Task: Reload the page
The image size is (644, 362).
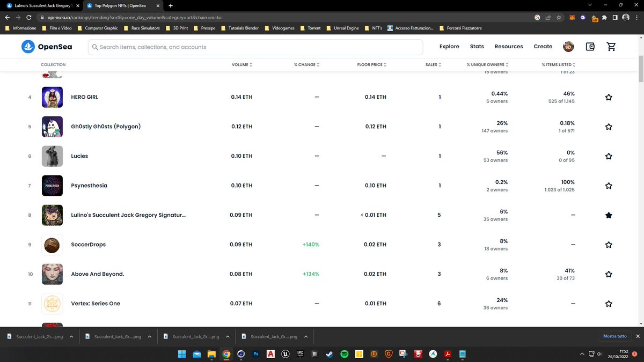Action: (x=28, y=17)
